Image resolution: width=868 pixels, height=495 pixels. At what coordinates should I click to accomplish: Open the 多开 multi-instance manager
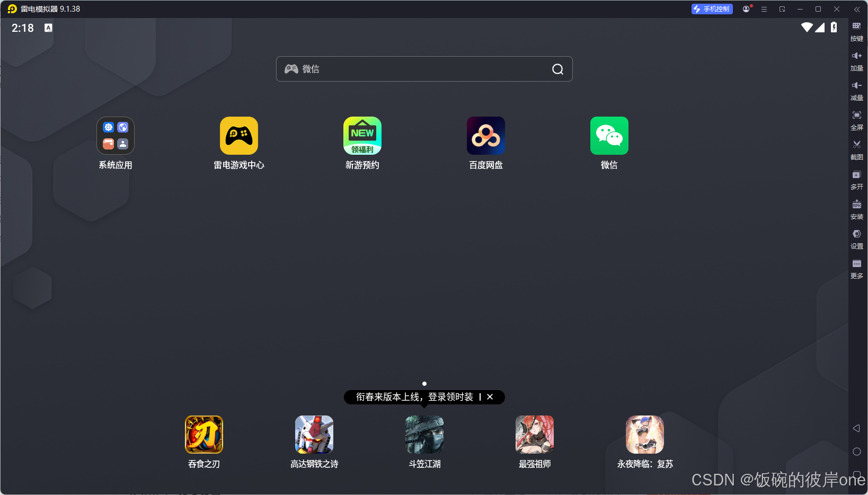point(857,180)
